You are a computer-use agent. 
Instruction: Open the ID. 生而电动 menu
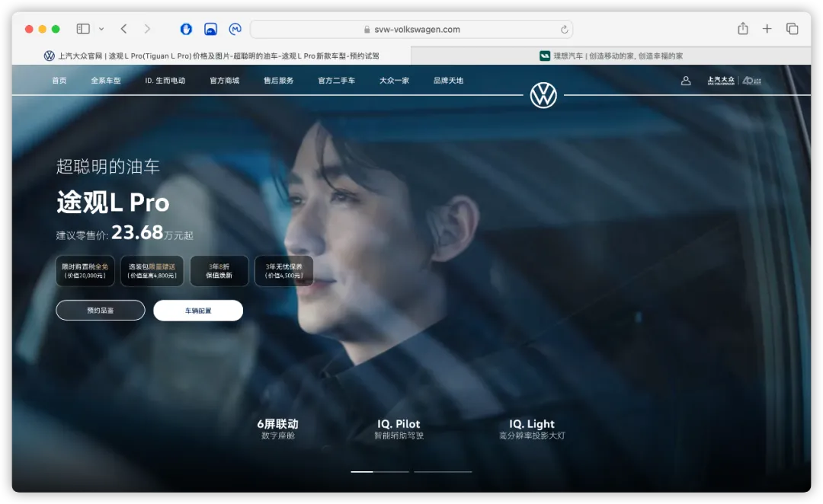tap(165, 80)
